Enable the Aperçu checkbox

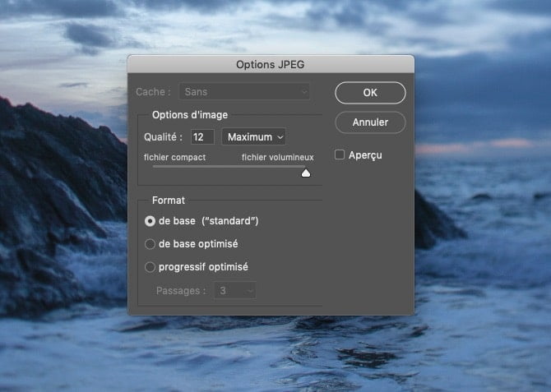340,154
